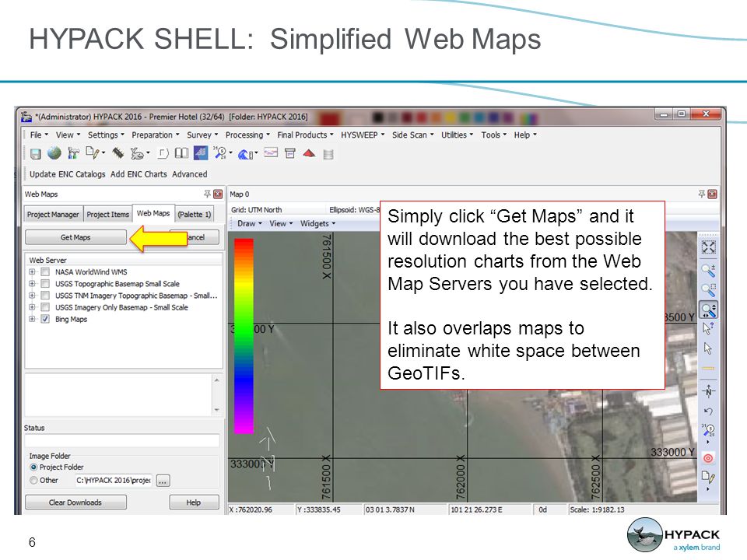Select the Other image folder radio button
The image size is (747, 560).
(33, 481)
